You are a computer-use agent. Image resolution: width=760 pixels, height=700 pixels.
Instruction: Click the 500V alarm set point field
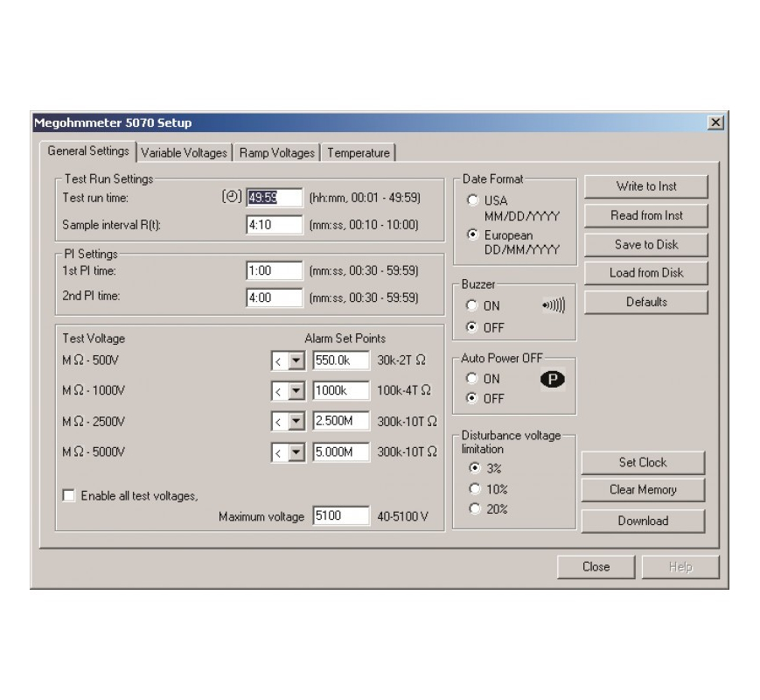point(341,360)
